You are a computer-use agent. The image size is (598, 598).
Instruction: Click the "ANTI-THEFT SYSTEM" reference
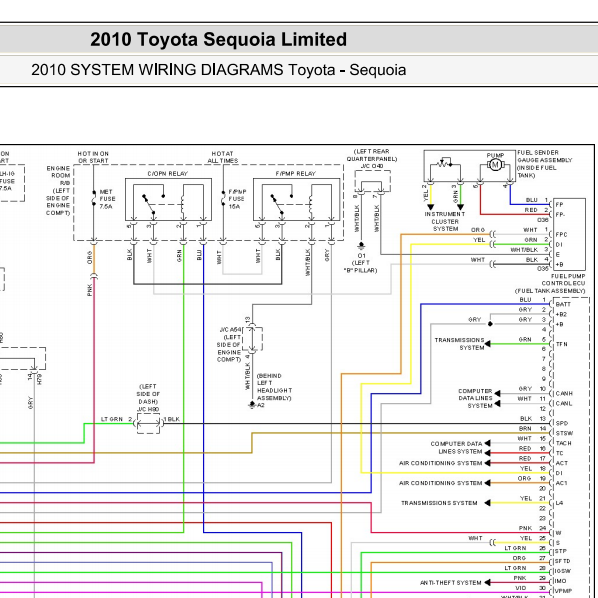point(450,583)
